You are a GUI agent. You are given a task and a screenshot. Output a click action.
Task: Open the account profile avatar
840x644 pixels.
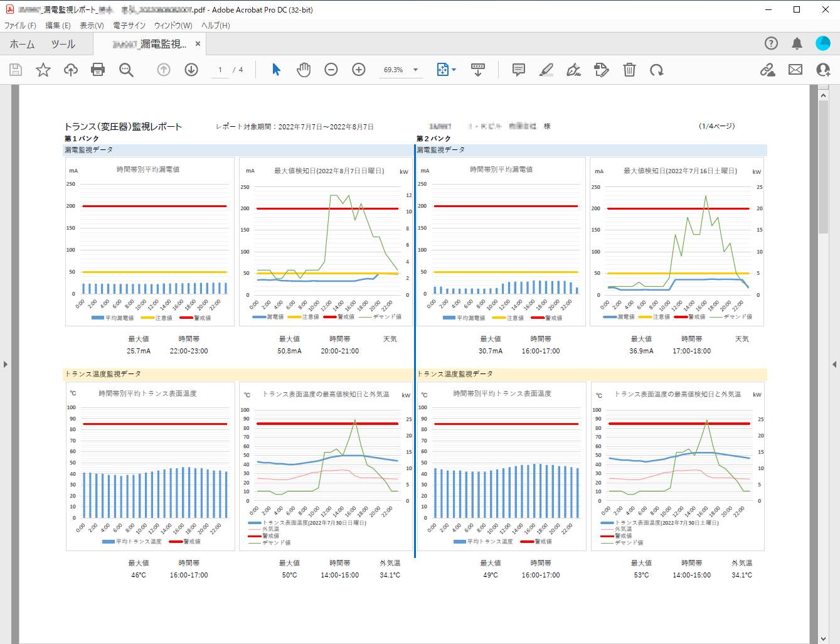pos(822,43)
